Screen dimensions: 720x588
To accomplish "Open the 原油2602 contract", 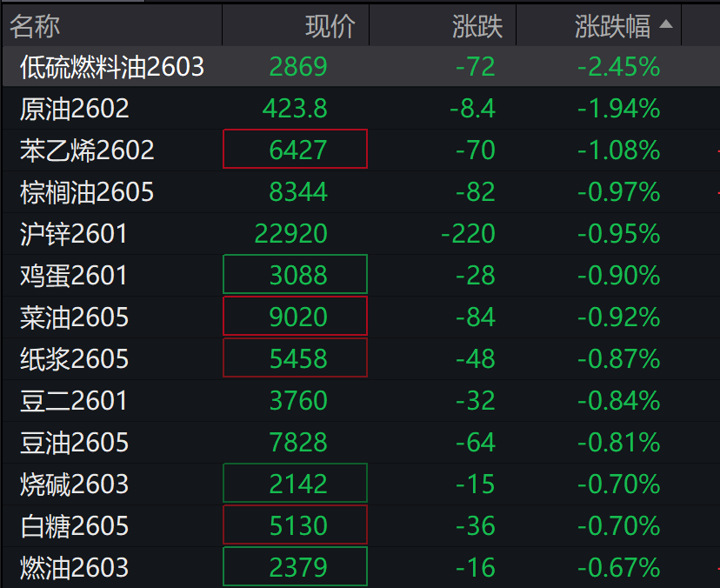I will [75, 108].
